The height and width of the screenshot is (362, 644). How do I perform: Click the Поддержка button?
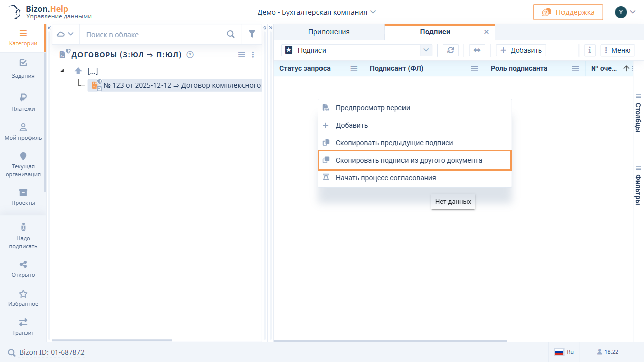568,12
